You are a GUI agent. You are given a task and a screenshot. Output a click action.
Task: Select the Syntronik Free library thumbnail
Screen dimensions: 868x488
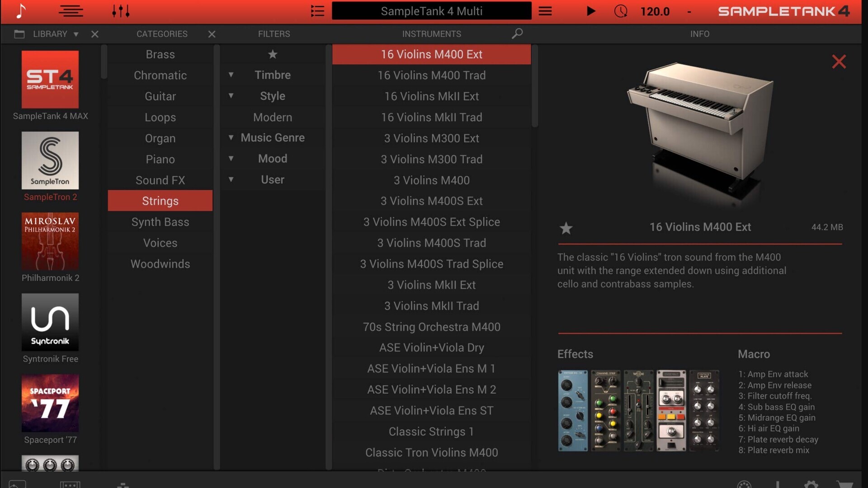click(x=50, y=322)
